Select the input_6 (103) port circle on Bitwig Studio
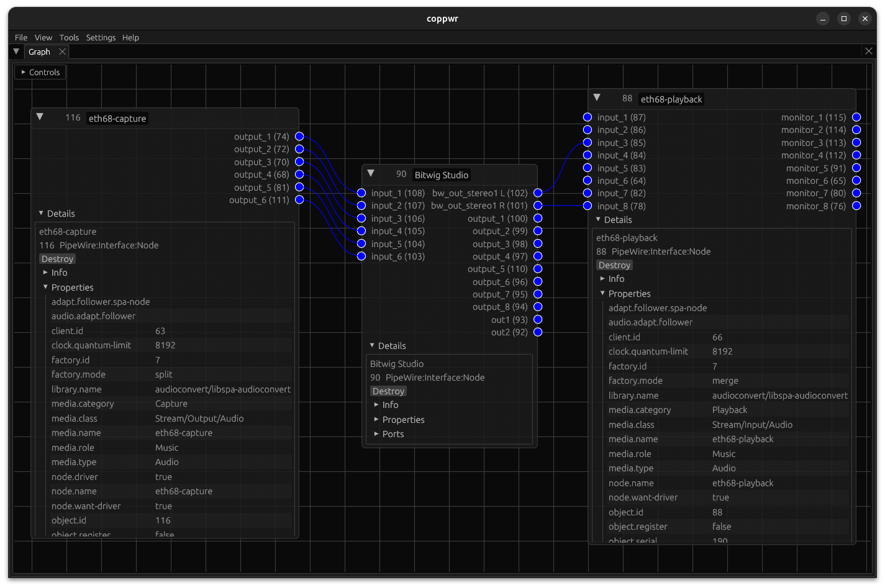Viewport: 885px width, 588px height. coord(361,256)
